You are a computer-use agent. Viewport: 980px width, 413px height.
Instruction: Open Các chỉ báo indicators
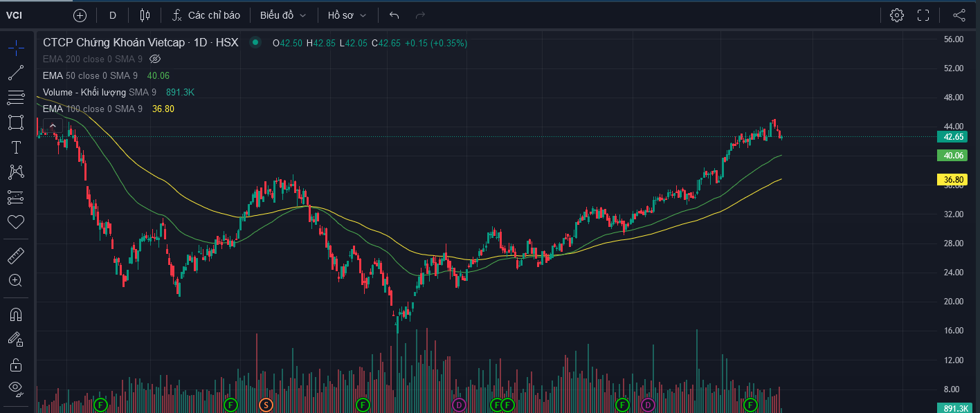tap(206, 15)
